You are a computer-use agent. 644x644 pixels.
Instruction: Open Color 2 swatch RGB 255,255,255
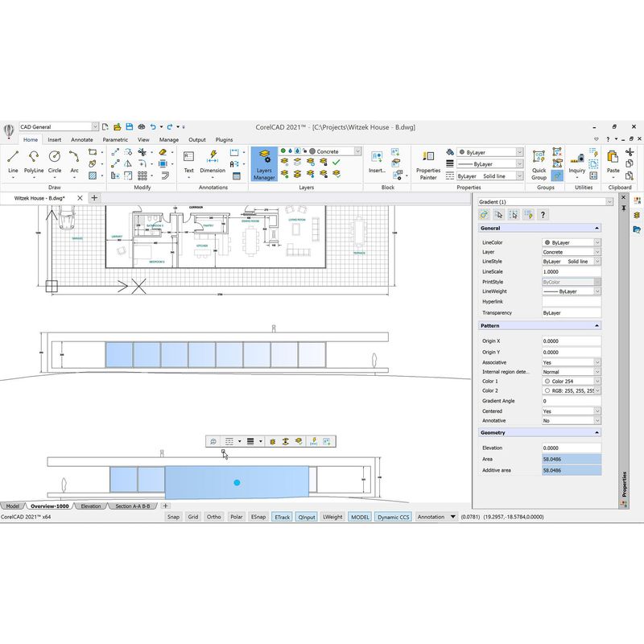pyautogui.click(x=572, y=390)
